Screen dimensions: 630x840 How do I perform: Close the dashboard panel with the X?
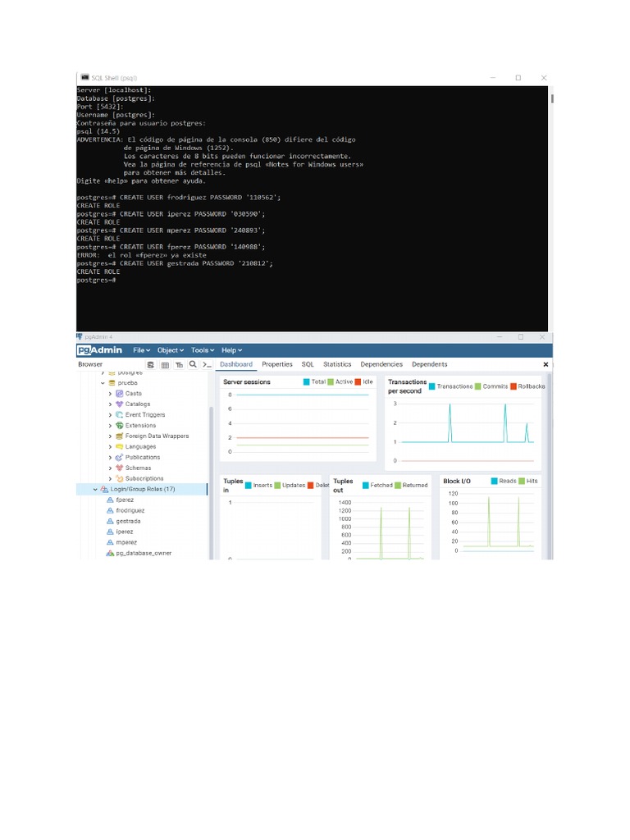[x=546, y=364]
